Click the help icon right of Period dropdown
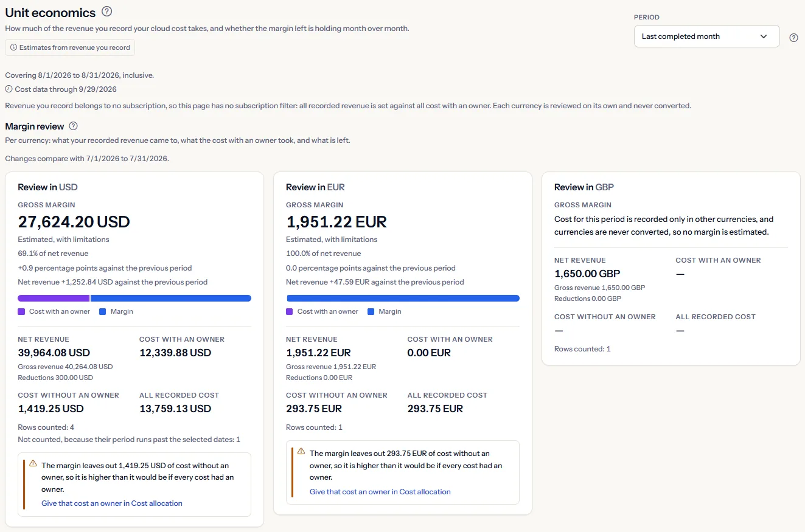The width and height of the screenshot is (805, 532). click(793, 38)
